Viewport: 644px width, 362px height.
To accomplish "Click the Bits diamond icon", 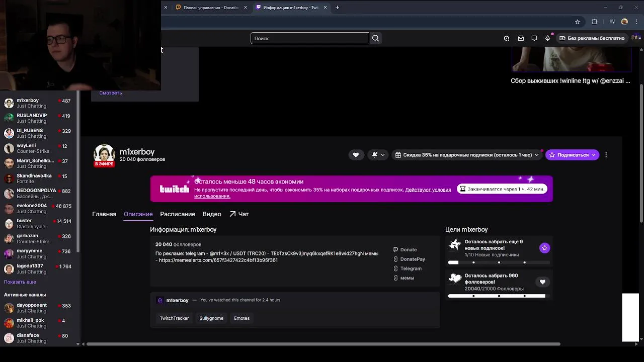I will coord(548,38).
